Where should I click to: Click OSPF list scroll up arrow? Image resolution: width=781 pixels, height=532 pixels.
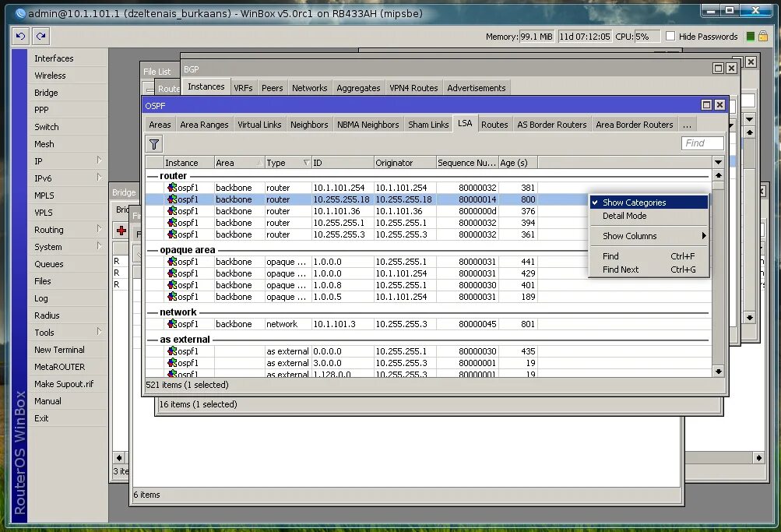click(718, 175)
